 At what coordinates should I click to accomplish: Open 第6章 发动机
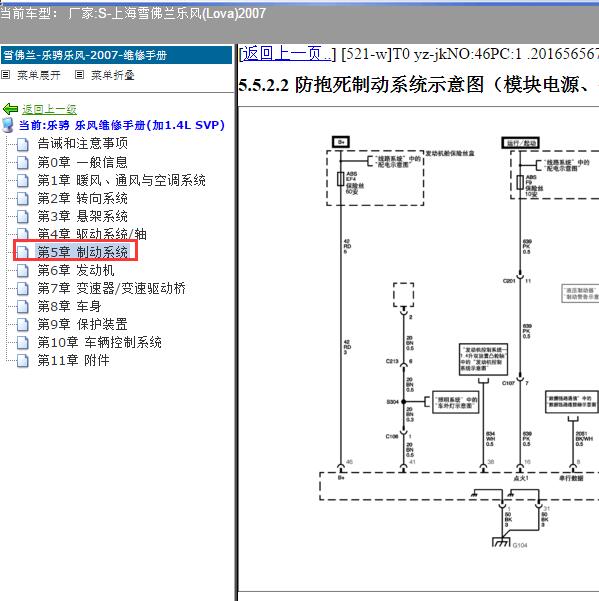pos(76,270)
